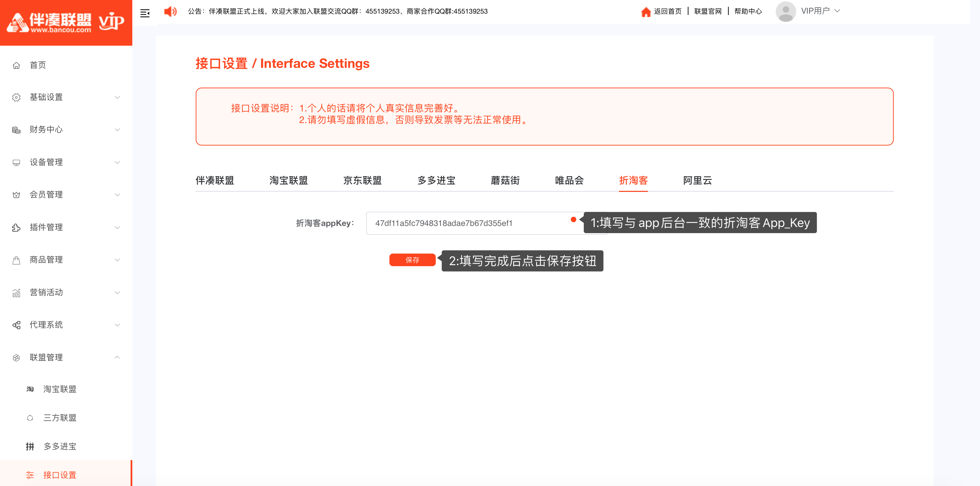980x486 pixels.
Task: Click the 会员管理 menu label
Action: (x=46, y=195)
